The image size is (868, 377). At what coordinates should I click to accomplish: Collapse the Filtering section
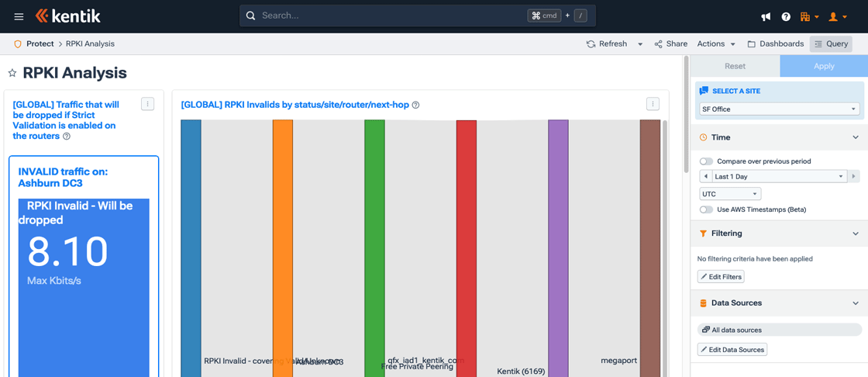point(856,233)
